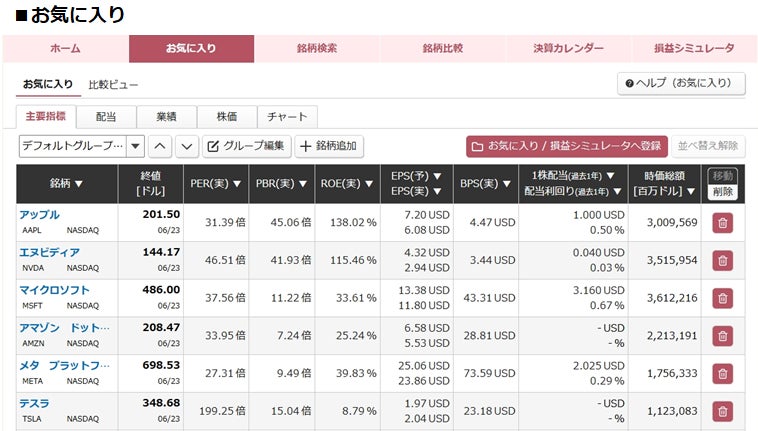Open the デフォルトグループ dropdown
758x431 pixels.
[x=82, y=146]
